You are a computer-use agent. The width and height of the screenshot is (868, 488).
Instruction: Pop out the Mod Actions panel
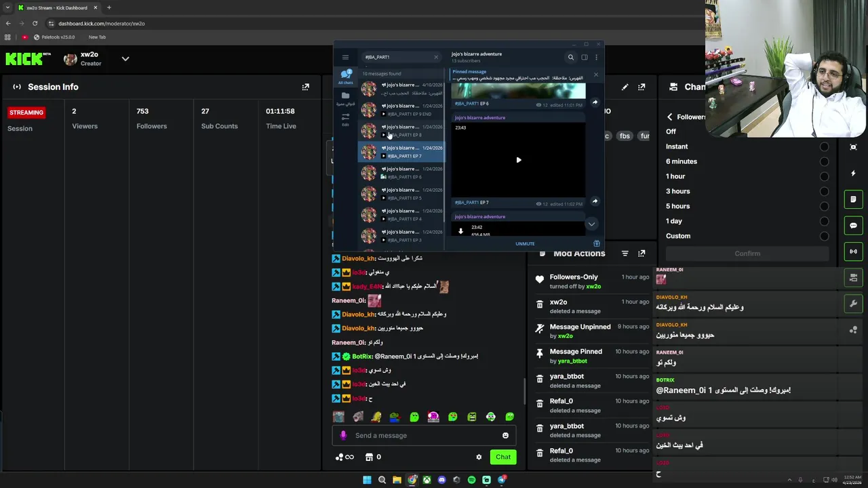(642, 253)
